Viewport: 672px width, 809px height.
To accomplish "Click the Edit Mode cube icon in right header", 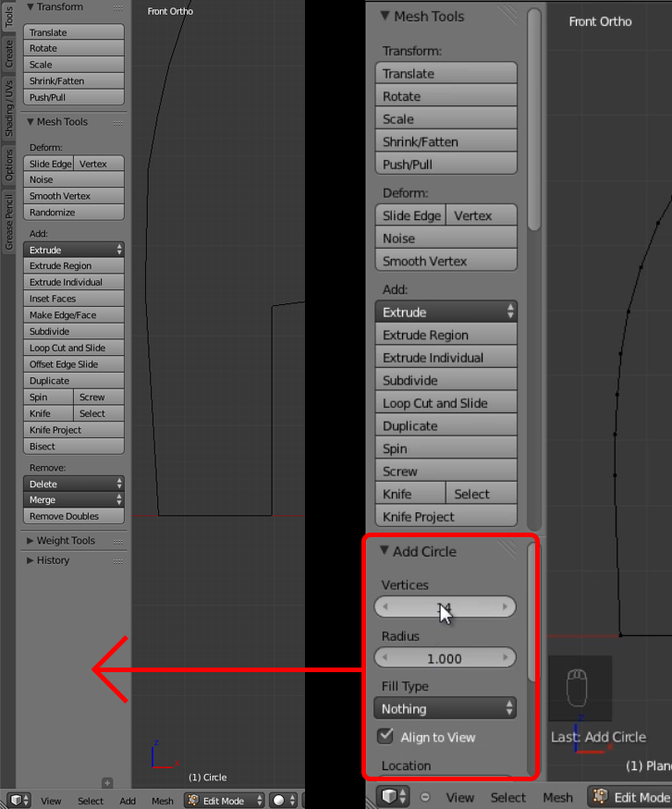I will (600, 797).
